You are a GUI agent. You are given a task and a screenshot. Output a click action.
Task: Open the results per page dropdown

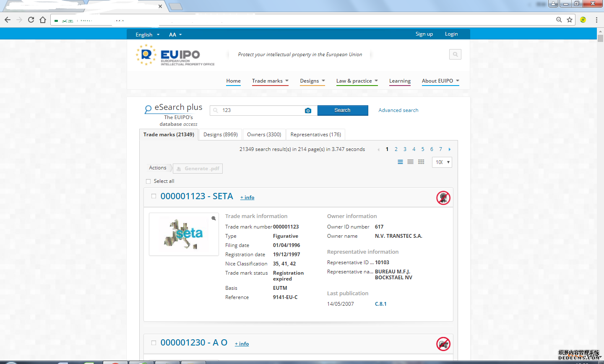[442, 162]
